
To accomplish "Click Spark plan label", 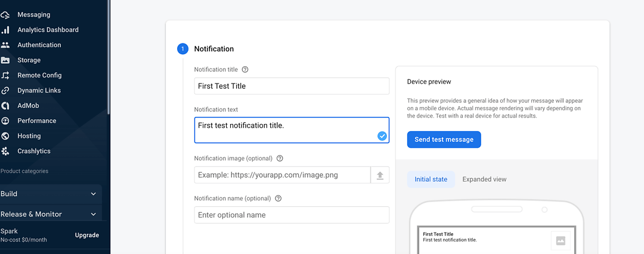I will [9, 231].
